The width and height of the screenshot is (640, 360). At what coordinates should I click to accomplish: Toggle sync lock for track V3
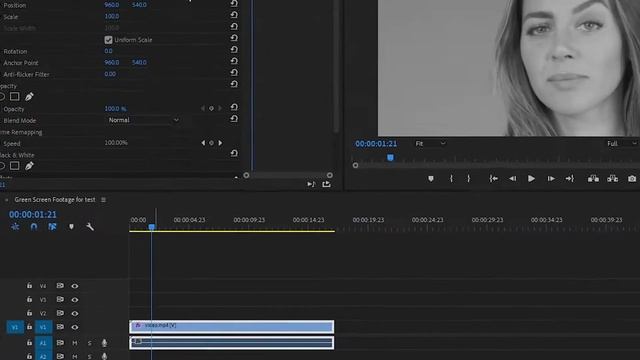[x=60, y=300]
